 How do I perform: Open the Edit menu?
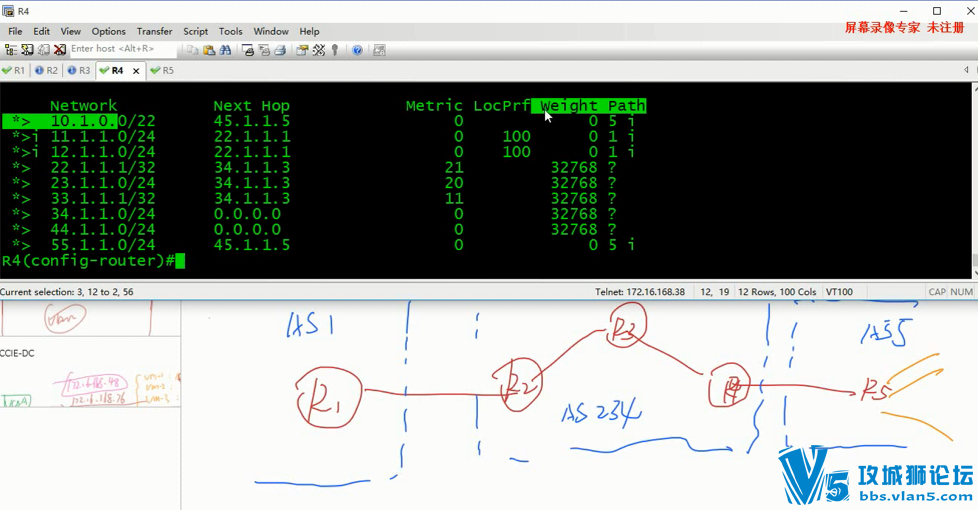(42, 31)
